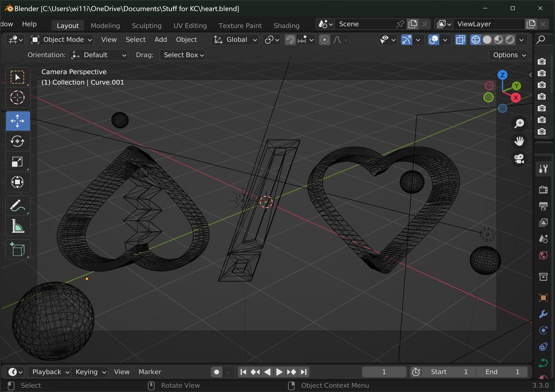Toggle camera view
The height and width of the screenshot is (392, 555).
click(x=519, y=159)
